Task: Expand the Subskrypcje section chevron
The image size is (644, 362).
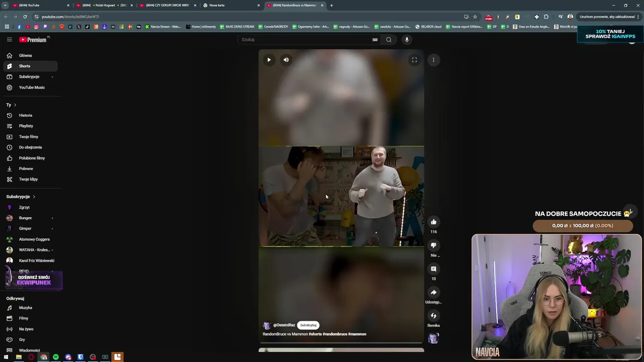Action: tap(34, 197)
